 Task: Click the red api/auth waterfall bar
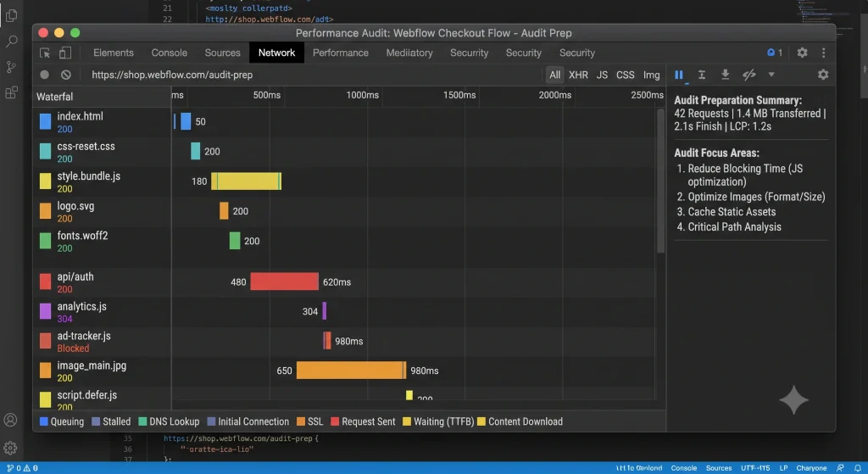point(285,282)
